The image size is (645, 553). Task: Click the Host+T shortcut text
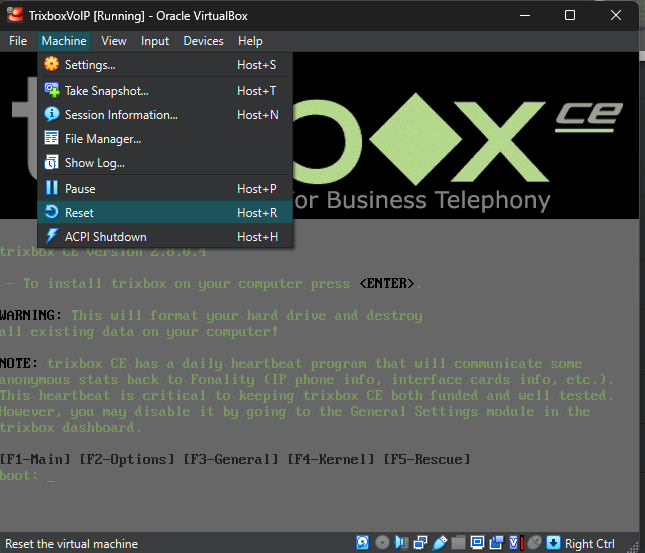point(257,91)
